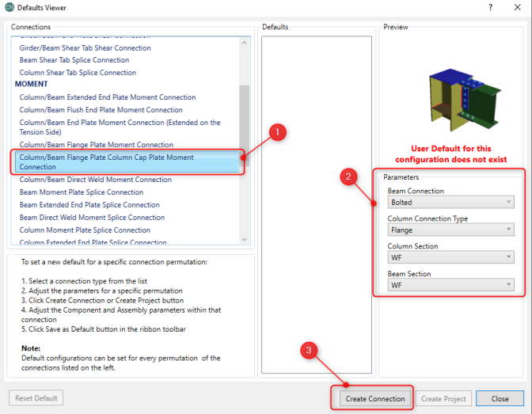532x414 pixels.
Task: Select Beam Moment Plate Splice Connection
Action: (82, 192)
